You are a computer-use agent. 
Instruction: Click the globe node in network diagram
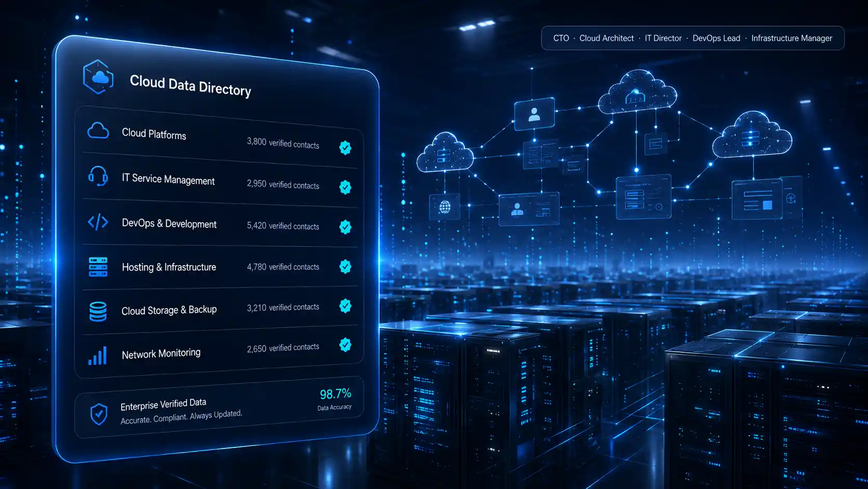(444, 207)
